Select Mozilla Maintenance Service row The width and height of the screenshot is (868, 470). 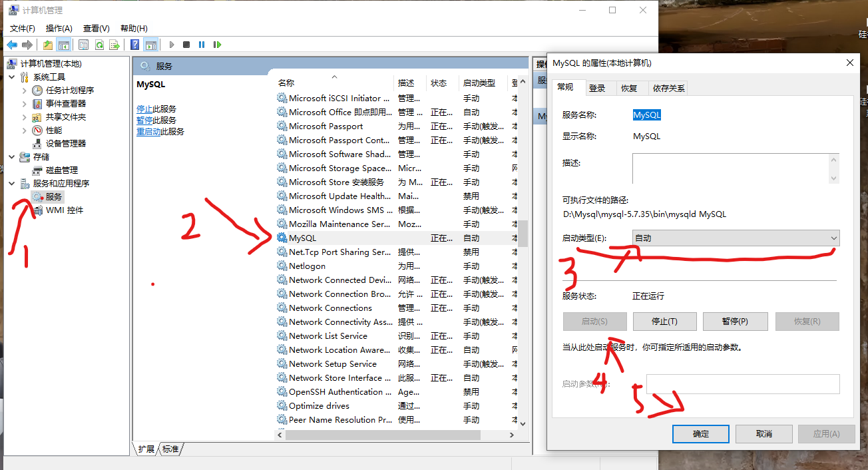click(396, 224)
